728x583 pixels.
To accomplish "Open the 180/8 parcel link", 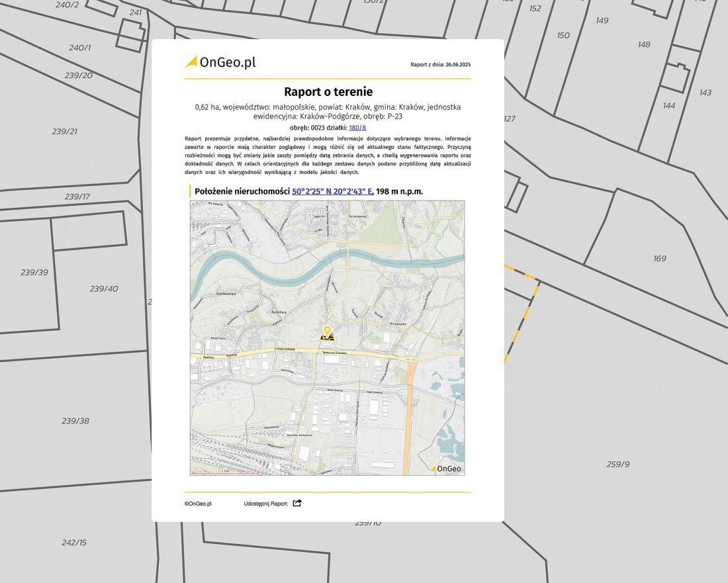I will [x=357, y=128].
